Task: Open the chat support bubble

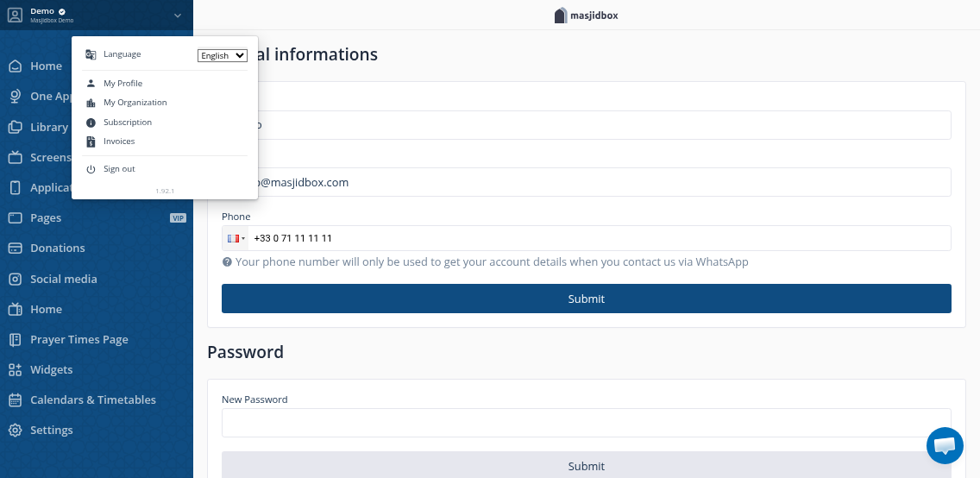Action: (945, 445)
